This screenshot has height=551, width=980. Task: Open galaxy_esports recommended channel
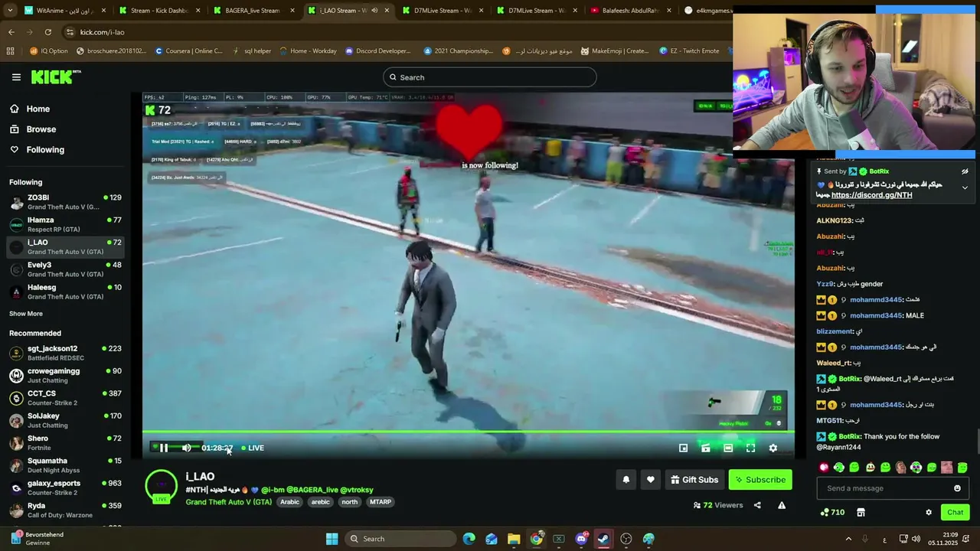66,487
